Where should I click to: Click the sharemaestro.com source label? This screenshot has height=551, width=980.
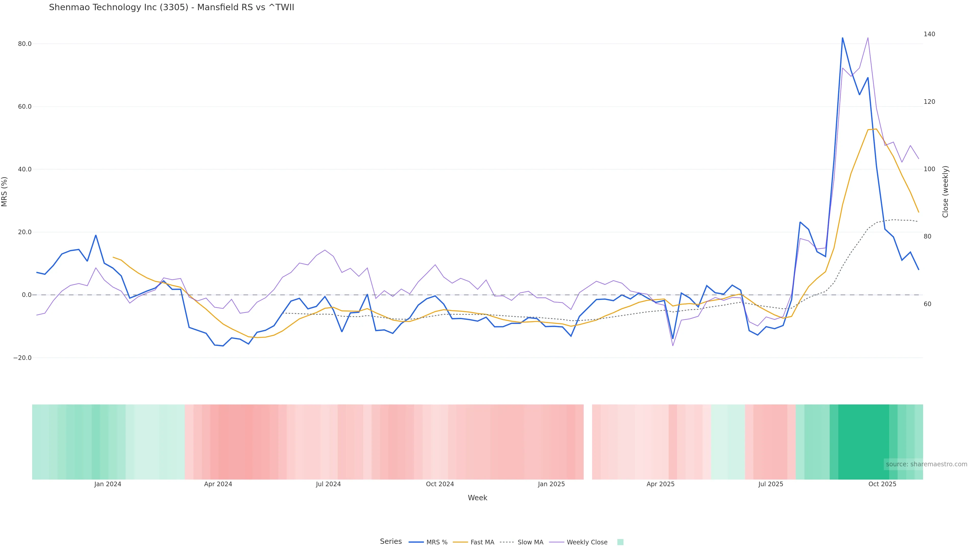coord(926,464)
